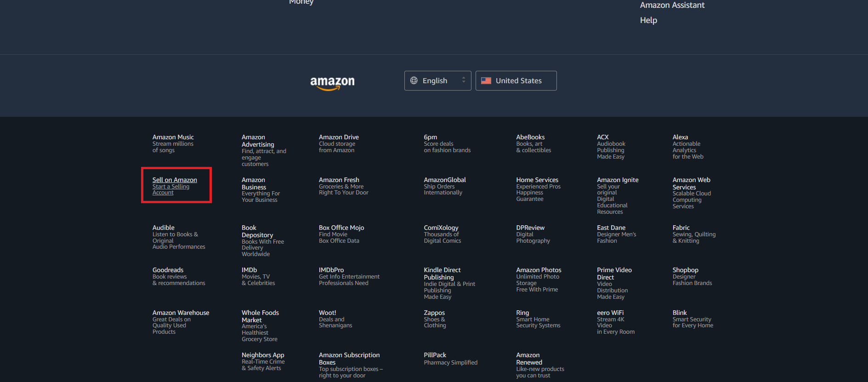This screenshot has width=868, height=382.
Task: Go to Book Depository
Action: pyautogui.click(x=263, y=241)
